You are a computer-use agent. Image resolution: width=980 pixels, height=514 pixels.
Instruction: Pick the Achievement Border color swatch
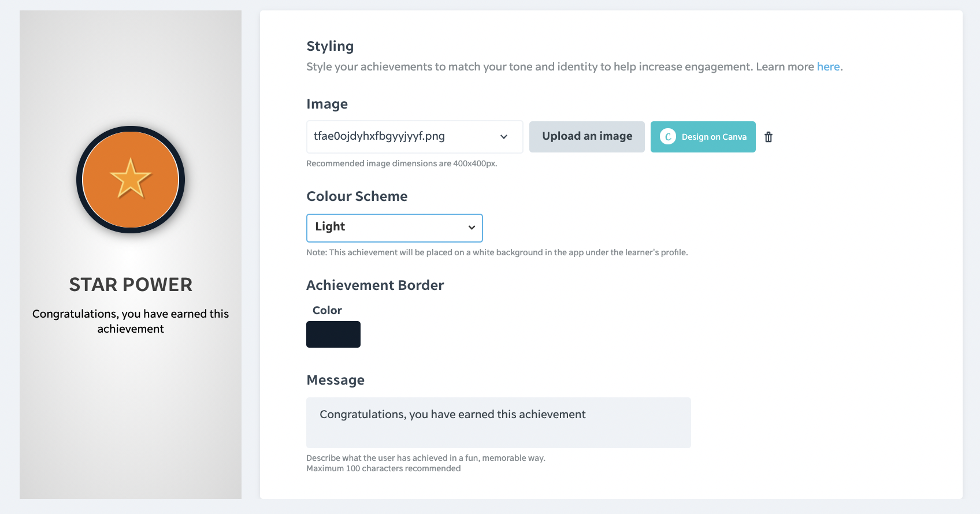[333, 334]
